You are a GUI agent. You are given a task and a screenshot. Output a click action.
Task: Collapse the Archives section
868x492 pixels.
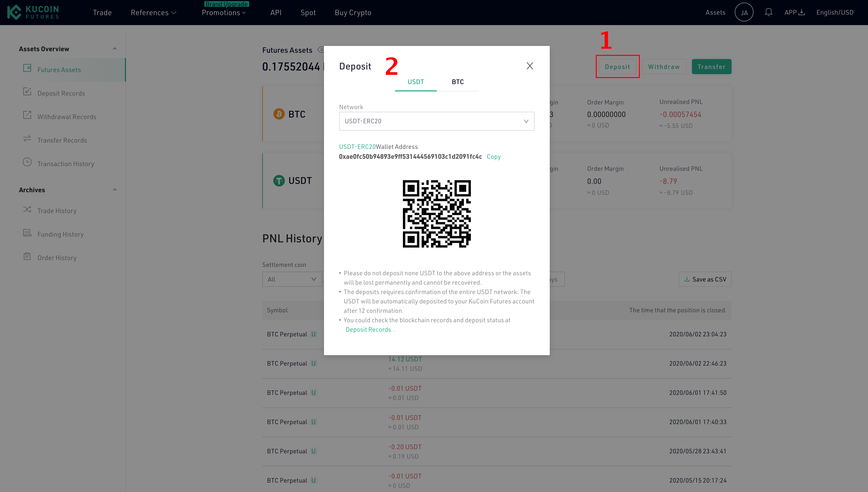click(x=114, y=189)
